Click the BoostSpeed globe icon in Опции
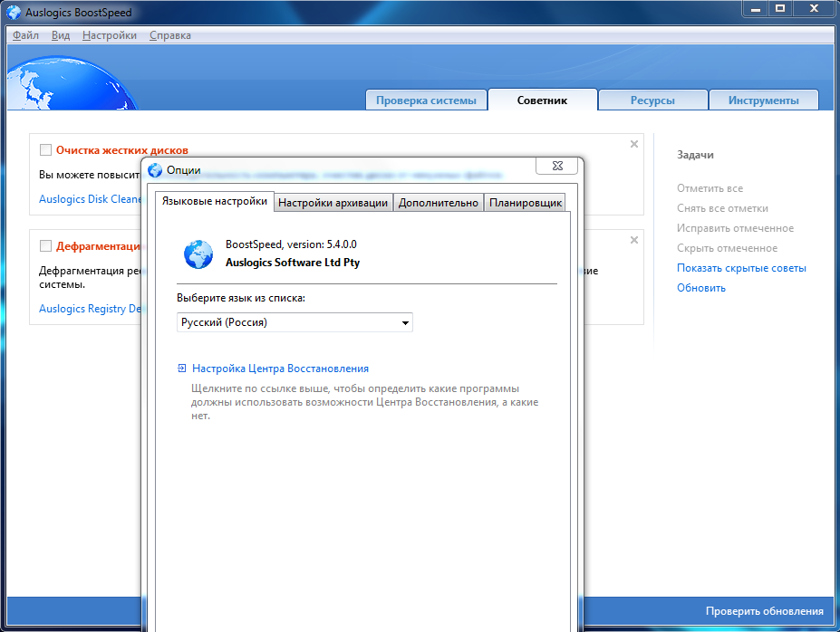Image resolution: width=840 pixels, height=632 pixels. 198,254
